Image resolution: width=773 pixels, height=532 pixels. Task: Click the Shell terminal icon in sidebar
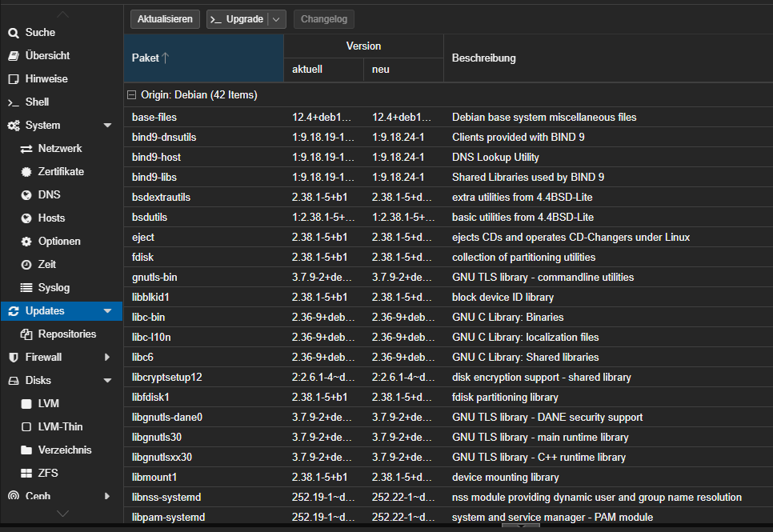click(x=14, y=102)
